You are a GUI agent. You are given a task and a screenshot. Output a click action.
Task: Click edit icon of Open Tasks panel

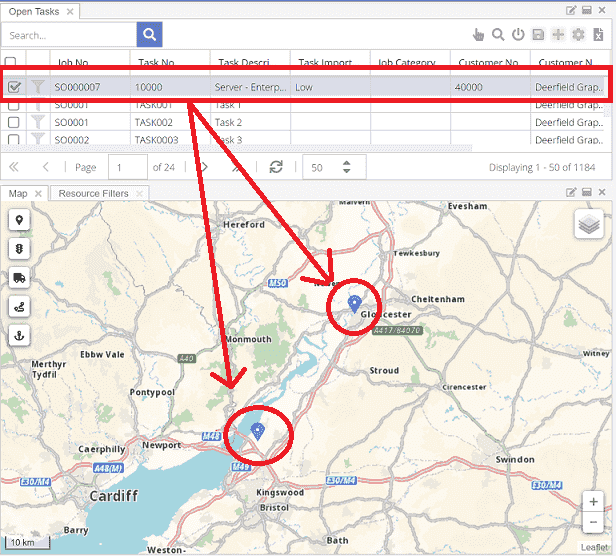pos(571,11)
